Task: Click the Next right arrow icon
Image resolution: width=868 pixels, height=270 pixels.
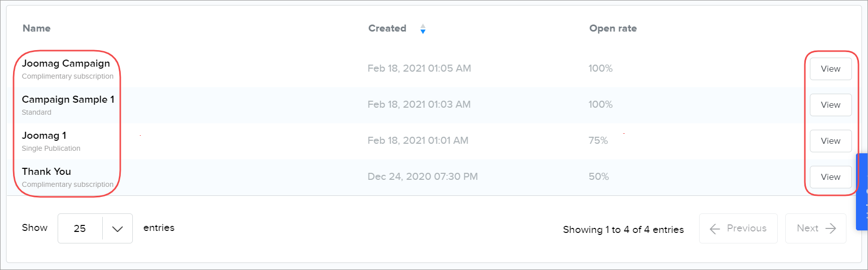Action: [831, 228]
